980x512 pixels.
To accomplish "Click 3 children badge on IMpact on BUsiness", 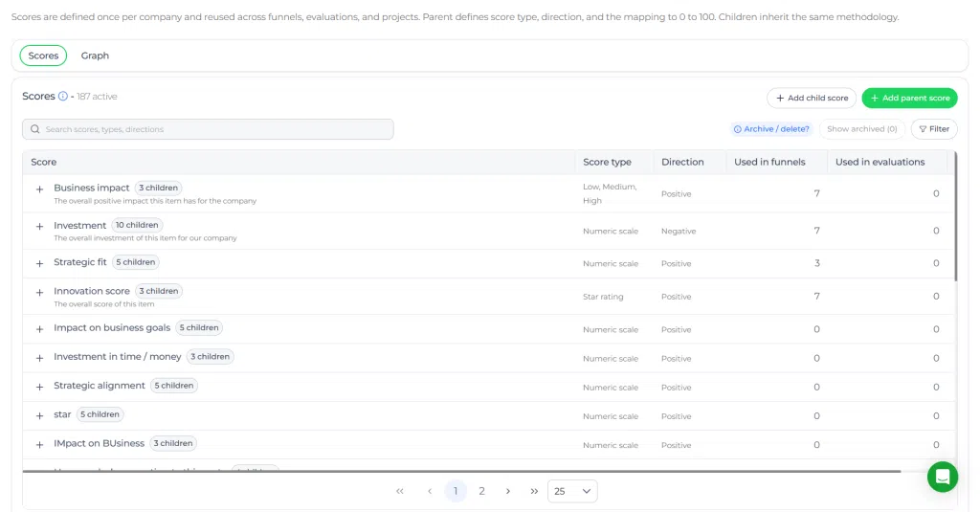I will pos(173,443).
